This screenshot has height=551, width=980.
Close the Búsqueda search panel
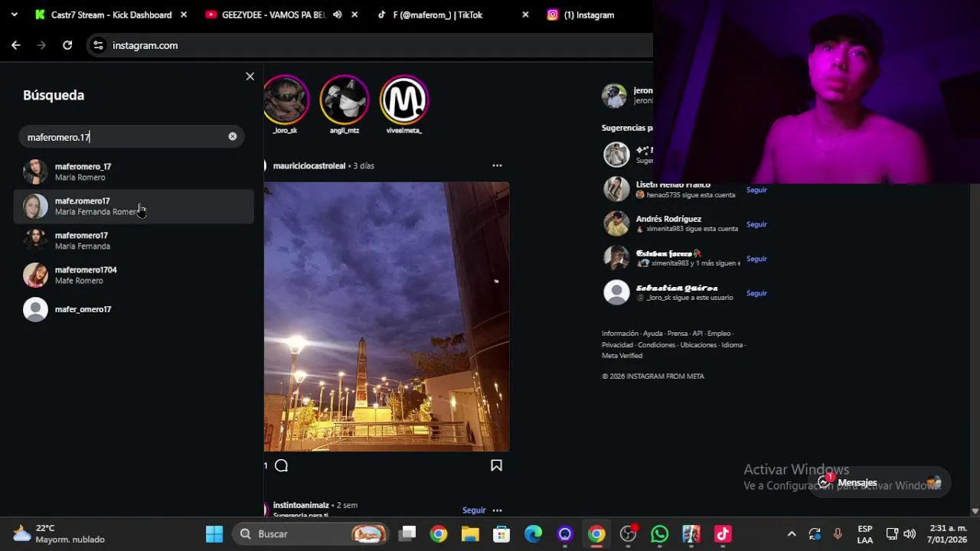pyautogui.click(x=250, y=77)
